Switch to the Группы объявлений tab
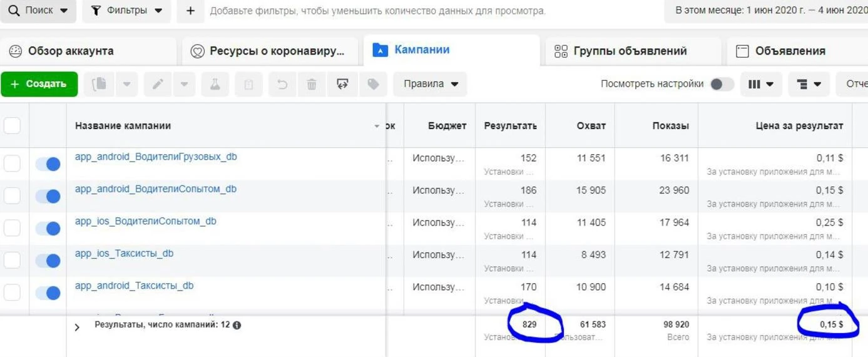The width and height of the screenshot is (868, 357). 633,51
